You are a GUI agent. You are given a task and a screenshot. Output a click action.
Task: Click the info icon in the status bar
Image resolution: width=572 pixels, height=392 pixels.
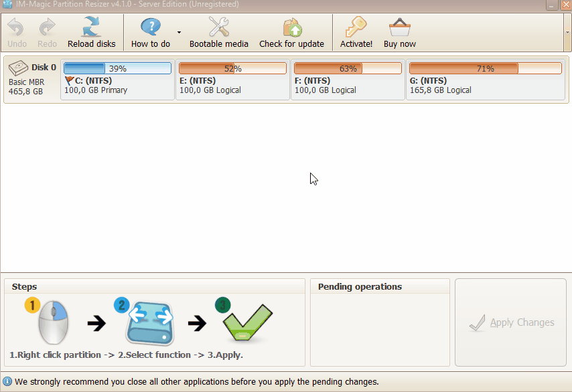(x=7, y=381)
